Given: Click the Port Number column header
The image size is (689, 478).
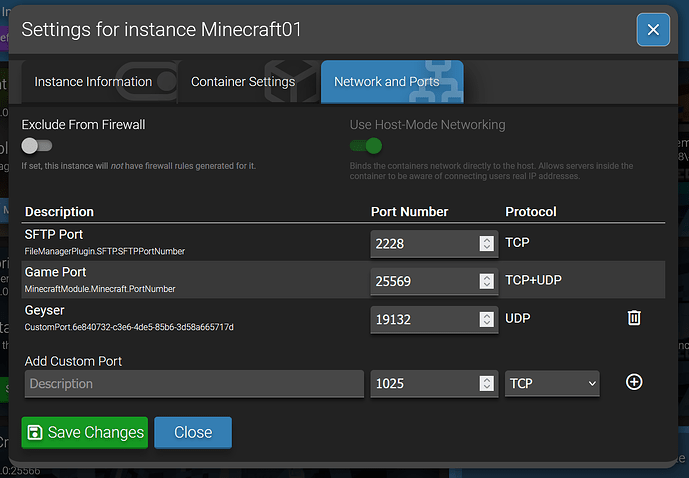Looking at the screenshot, I should coord(410,212).
